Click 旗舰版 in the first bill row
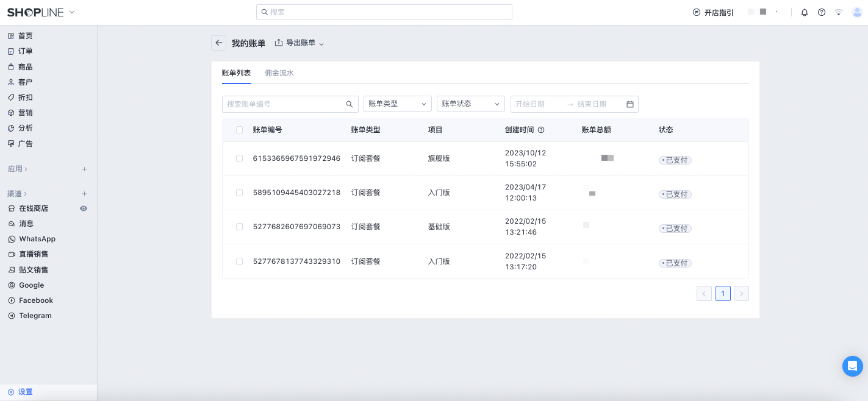Image resolution: width=868 pixels, height=401 pixels. [439, 158]
